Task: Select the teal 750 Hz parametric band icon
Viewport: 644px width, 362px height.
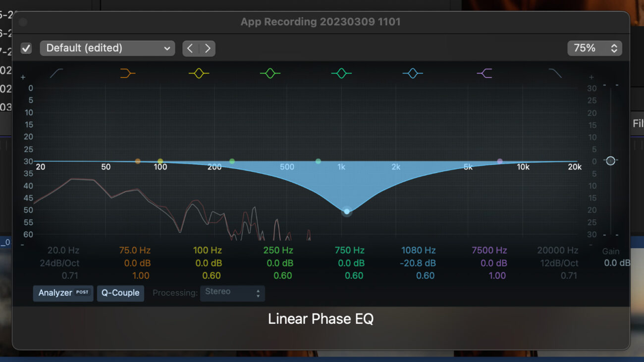Action: [341, 73]
